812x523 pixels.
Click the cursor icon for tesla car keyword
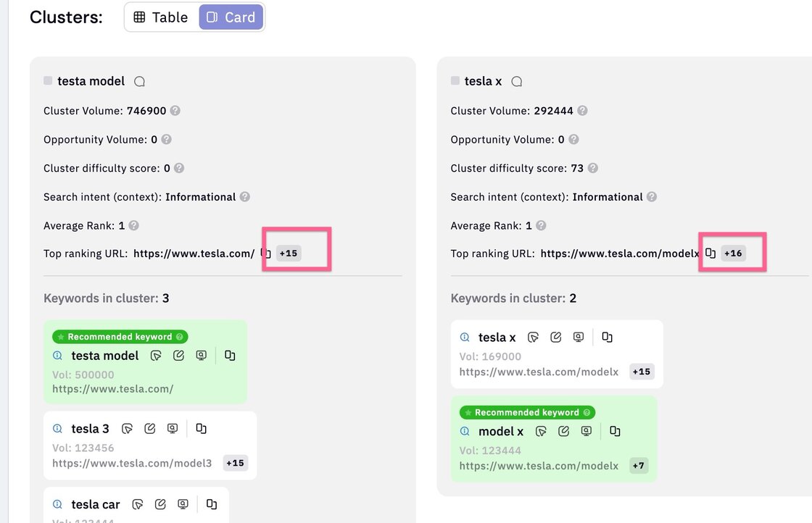[137, 504]
